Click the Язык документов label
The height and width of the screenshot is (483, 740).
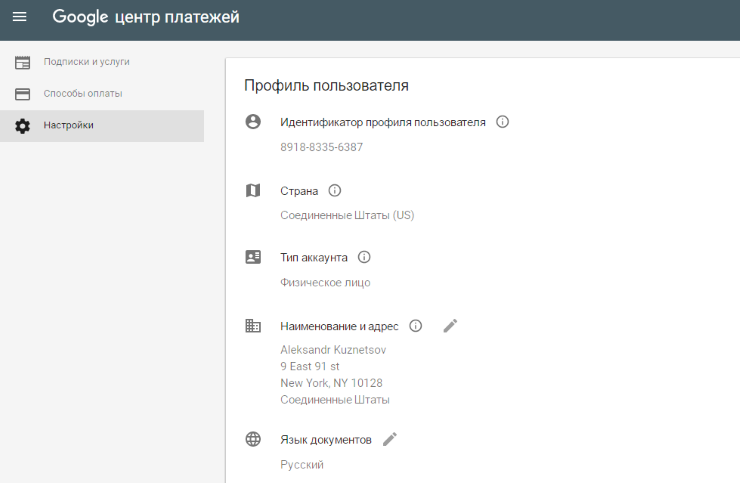point(326,440)
